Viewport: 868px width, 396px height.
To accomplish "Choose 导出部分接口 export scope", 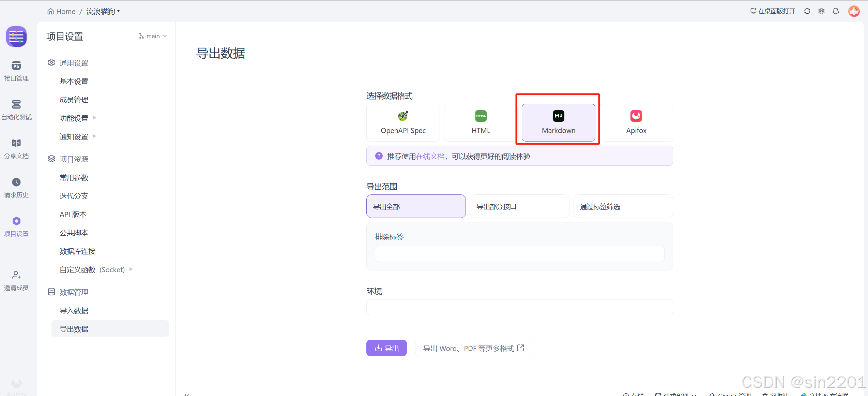I will 519,206.
